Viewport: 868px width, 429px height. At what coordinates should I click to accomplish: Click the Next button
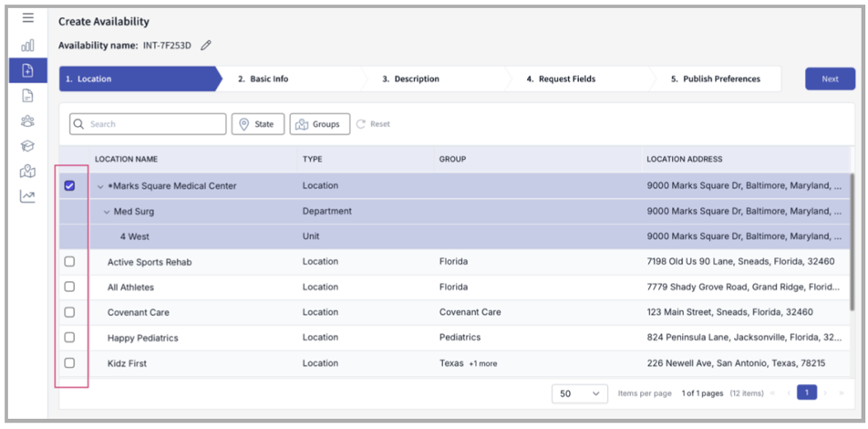829,79
